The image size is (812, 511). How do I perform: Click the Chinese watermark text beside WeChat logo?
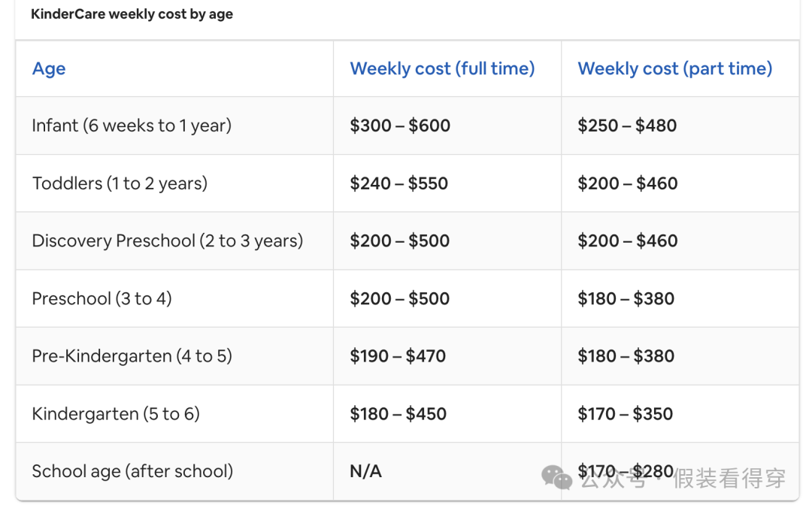tap(683, 478)
